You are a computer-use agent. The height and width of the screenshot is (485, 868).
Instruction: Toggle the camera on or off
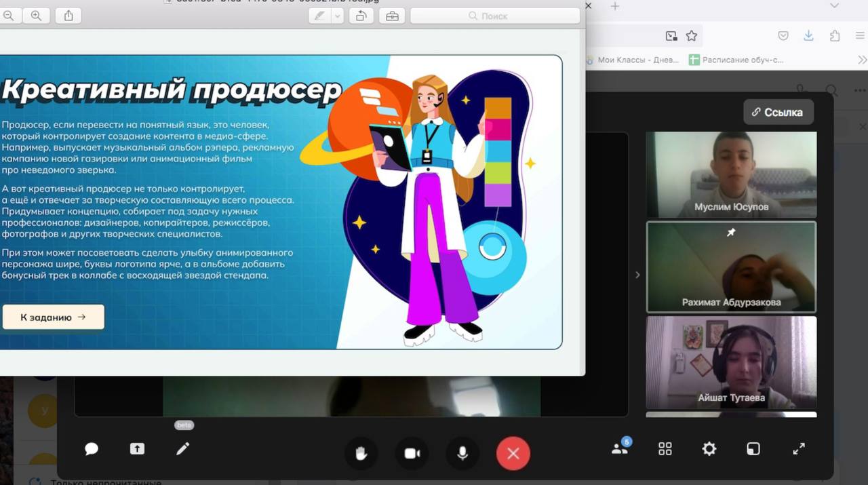click(412, 453)
